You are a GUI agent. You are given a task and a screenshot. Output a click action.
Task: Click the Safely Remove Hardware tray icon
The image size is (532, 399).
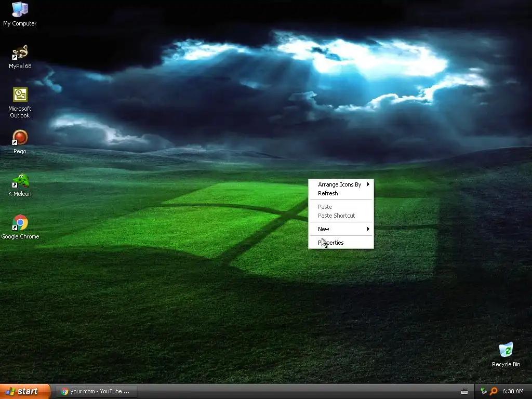pos(484,391)
